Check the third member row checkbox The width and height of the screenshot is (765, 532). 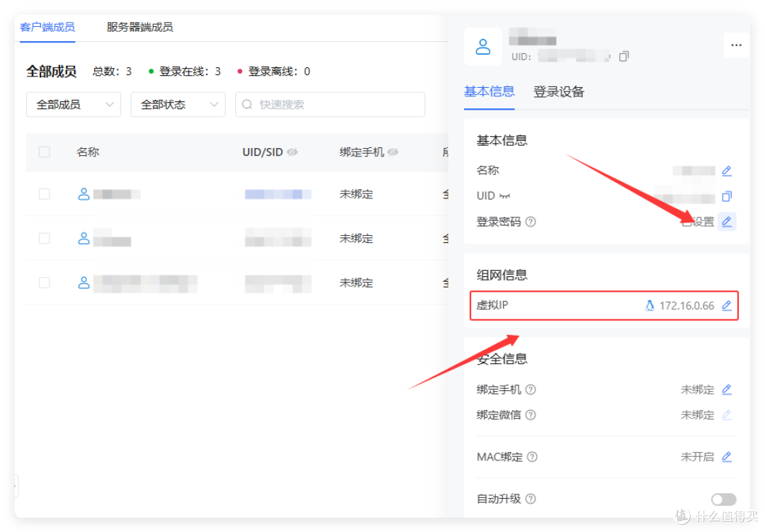[x=45, y=283]
